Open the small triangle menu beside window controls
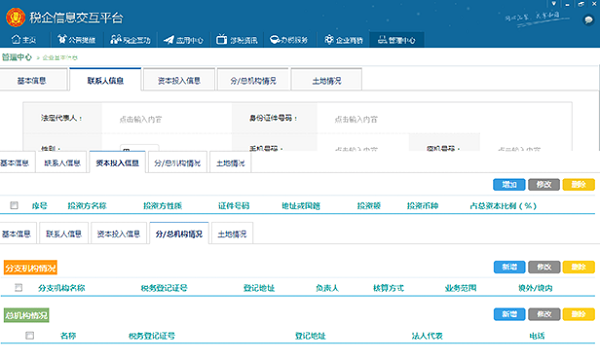This screenshot has height=360, width=600. coord(553,4)
